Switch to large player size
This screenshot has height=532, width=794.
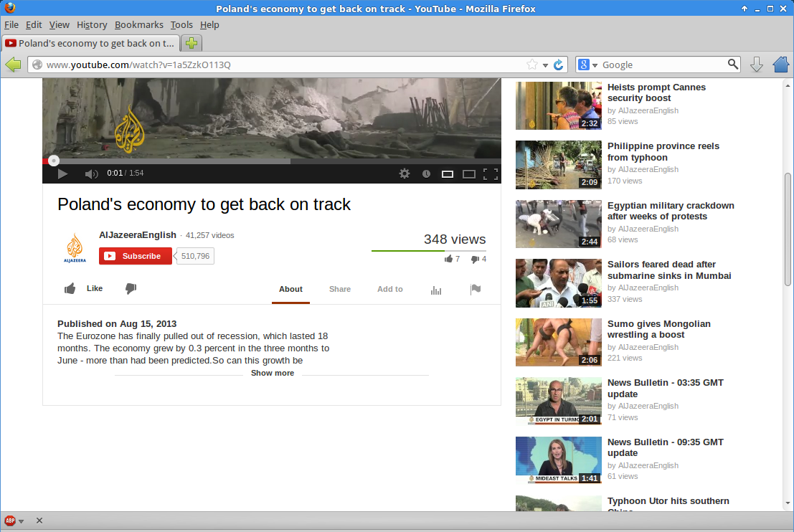(x=469, y=174)
